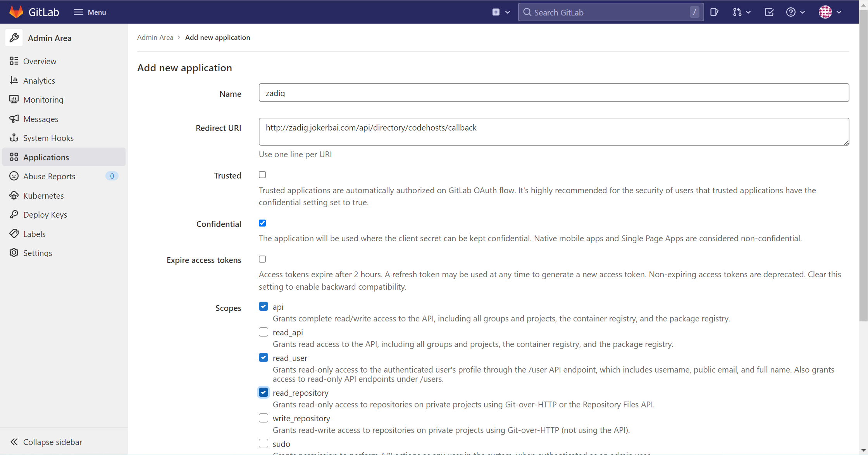Click the Messages megaphone icon
The image size is (868, 455).
tap(14, 118)
